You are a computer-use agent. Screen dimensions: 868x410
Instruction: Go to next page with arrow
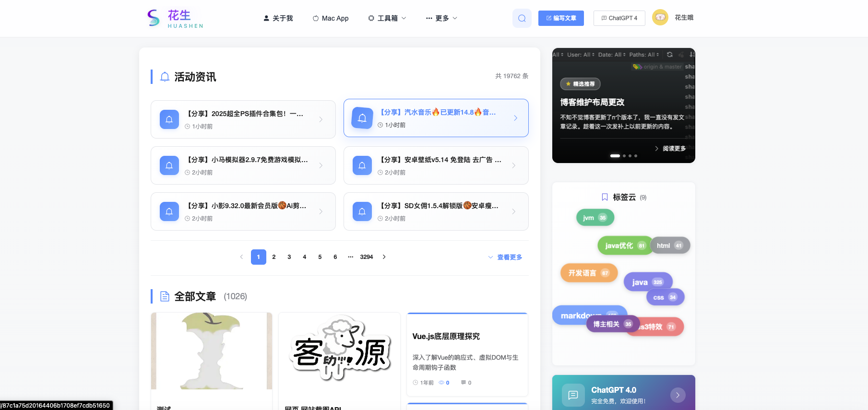coord(384,257)
